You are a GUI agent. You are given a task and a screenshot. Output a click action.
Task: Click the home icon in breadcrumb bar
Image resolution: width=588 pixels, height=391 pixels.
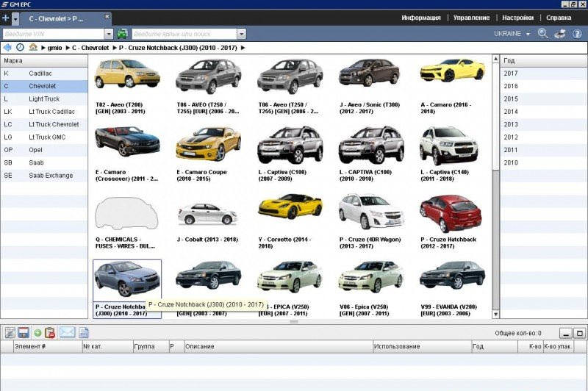point(33,47)
